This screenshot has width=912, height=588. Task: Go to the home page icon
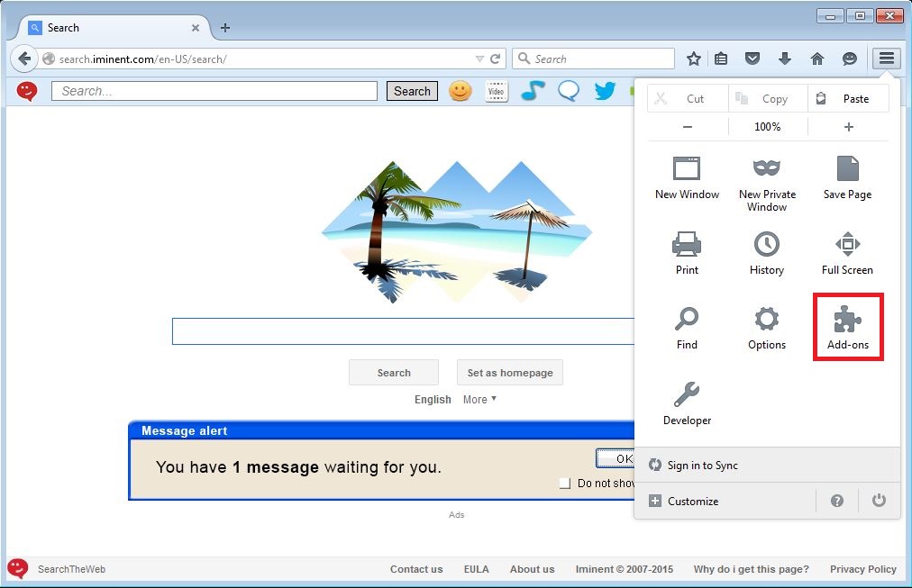(817, 59)
